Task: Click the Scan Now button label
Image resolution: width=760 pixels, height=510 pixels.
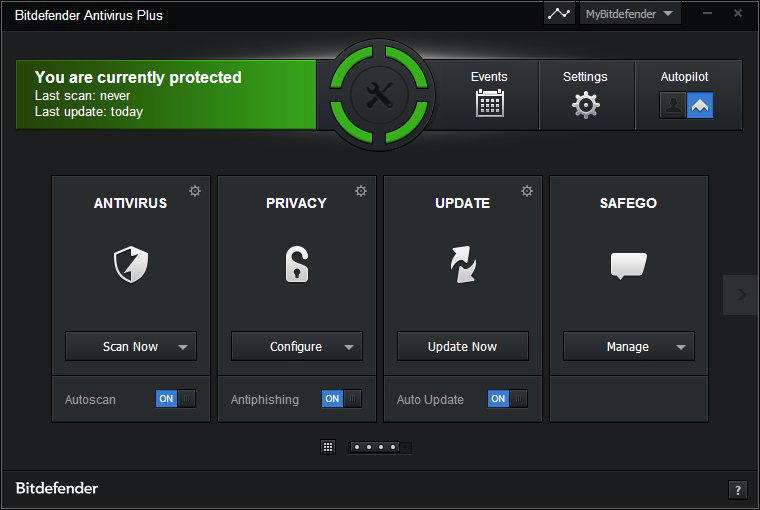Action: point(130,347)
